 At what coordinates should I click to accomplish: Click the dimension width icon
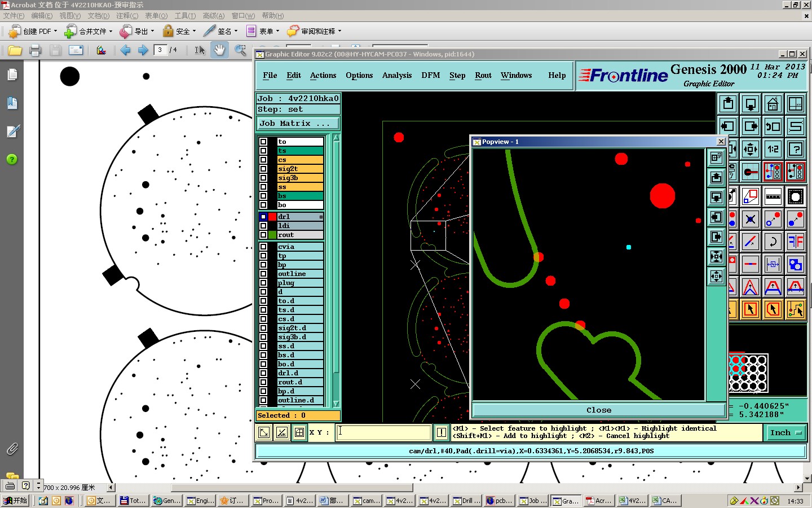[x=773, y=264]
